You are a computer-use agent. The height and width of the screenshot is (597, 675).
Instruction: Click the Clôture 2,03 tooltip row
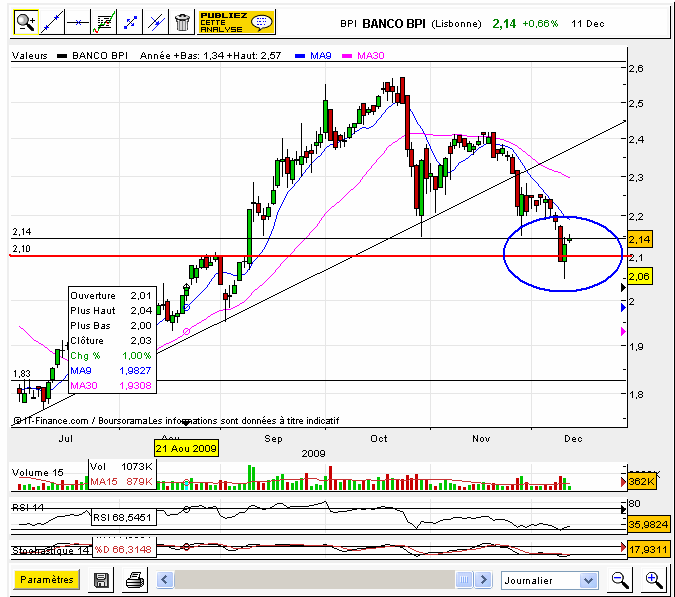tap(111, 340)
